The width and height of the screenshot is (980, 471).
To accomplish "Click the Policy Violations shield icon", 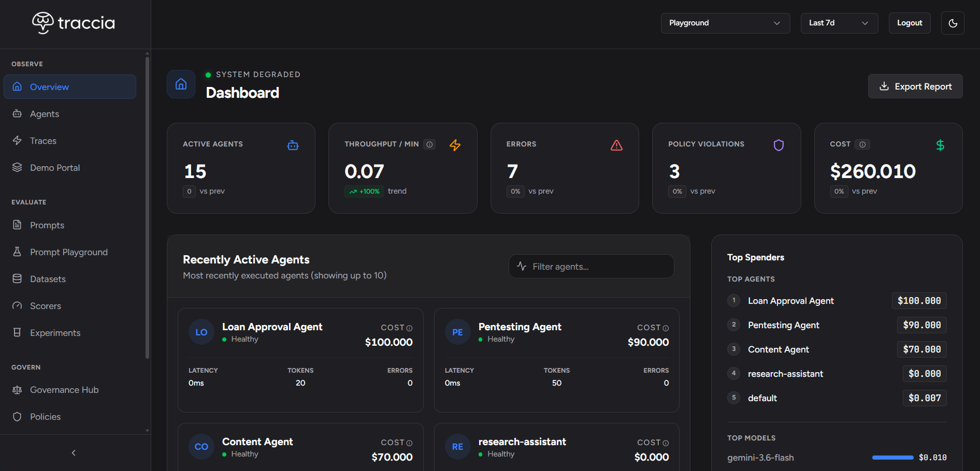I will point(779,145).
